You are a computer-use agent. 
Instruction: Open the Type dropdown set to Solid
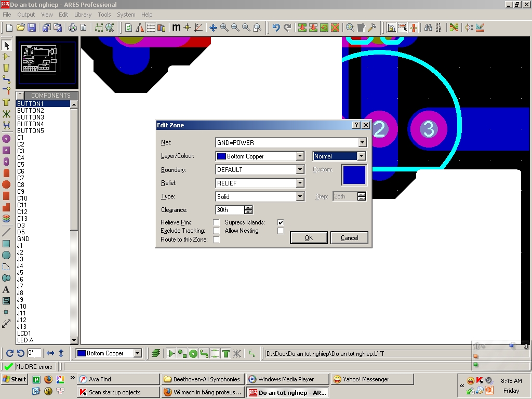(x=300, y=197)
